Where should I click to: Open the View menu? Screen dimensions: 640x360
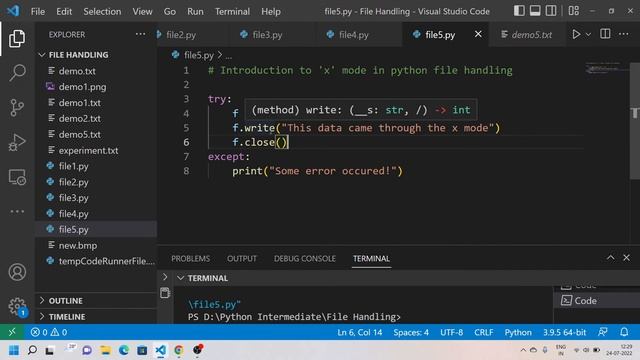pos(142,11)
